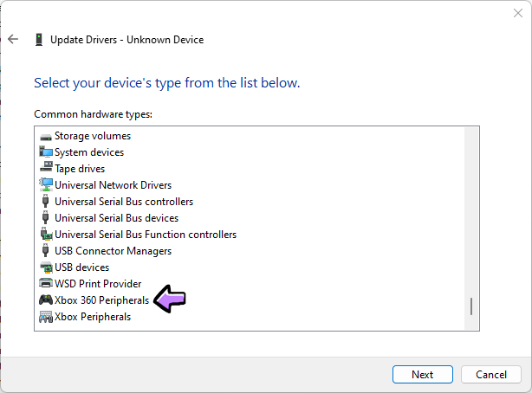Select Universal Serial Bus devices entry

[x=116, y=218]
